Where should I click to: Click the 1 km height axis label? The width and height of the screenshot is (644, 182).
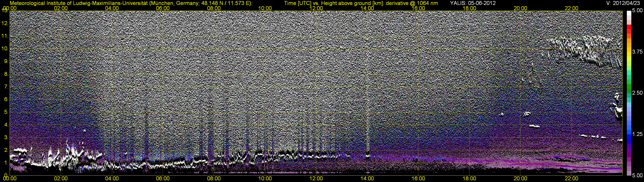[x=6, y=163]
